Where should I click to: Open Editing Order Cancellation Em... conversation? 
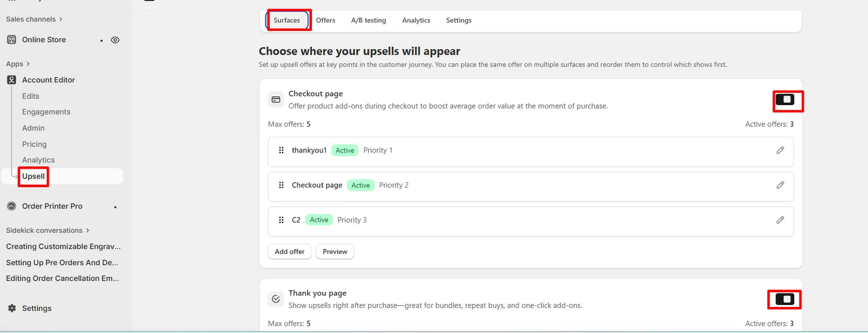coord(62,278)
